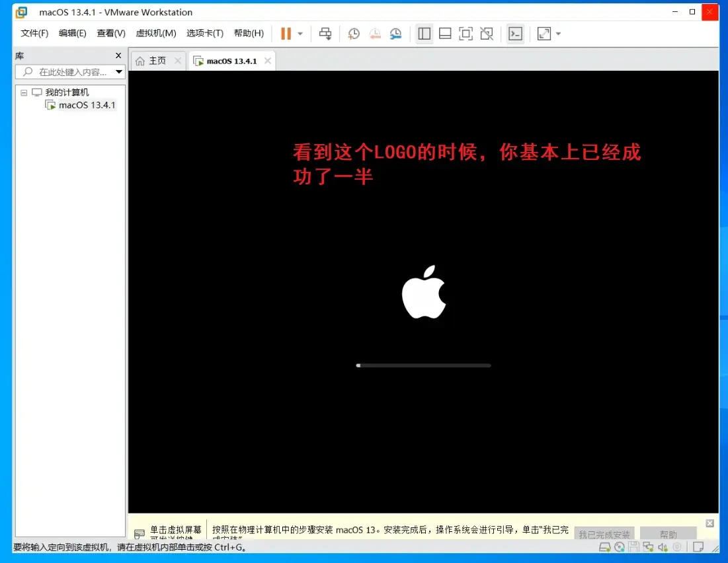This screenshot has height=563, width=728.
Task: Open the snapshot manager
Action: tap(395, 34)
